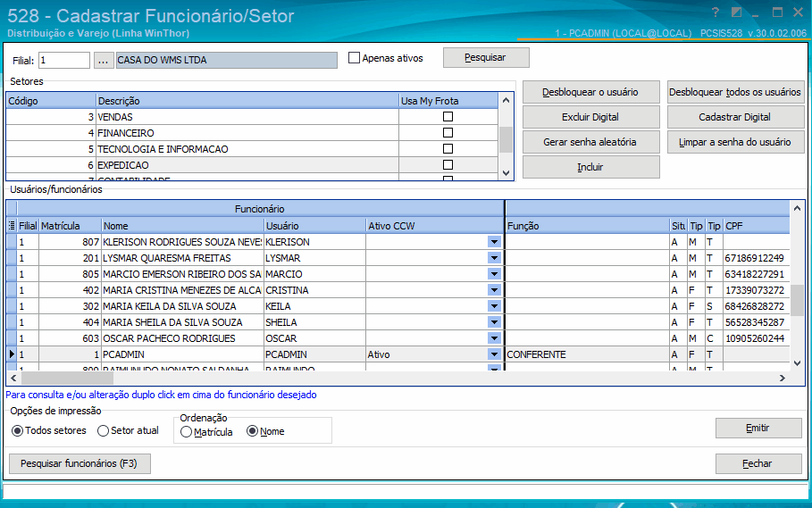Image resolution: width=812 pixels, height=508 pixels.
Task: Click the Excluir Digital button
Action: click(590, 117)
